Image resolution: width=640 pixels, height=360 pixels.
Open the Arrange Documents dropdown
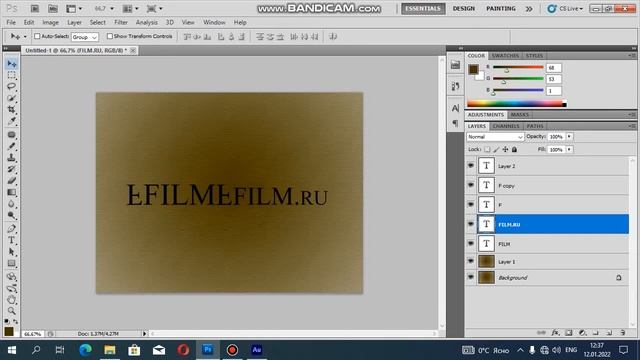coord(131,9)
